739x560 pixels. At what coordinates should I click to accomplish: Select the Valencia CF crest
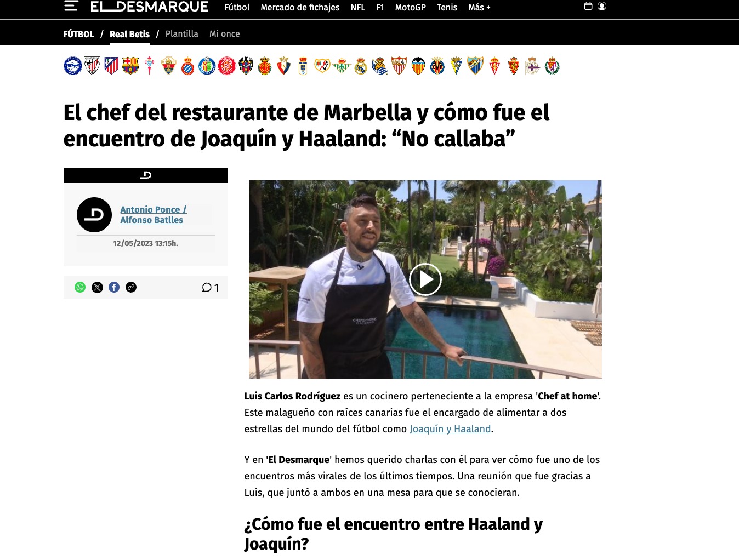pos(418,66)
